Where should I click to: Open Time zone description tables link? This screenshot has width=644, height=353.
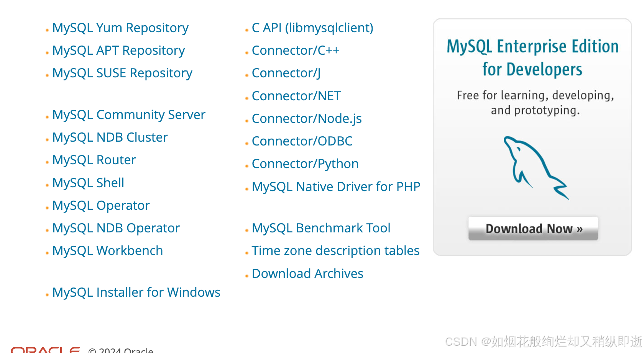pos(335,251)
